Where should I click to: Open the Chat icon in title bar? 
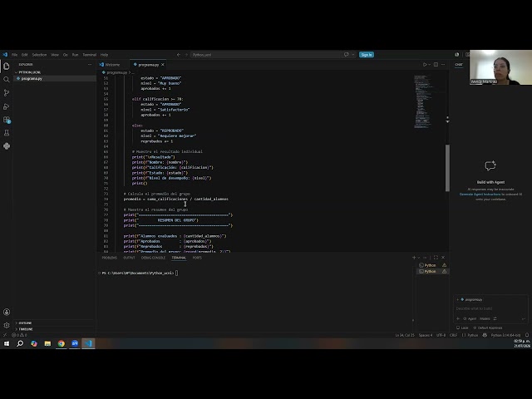point(346,55)
